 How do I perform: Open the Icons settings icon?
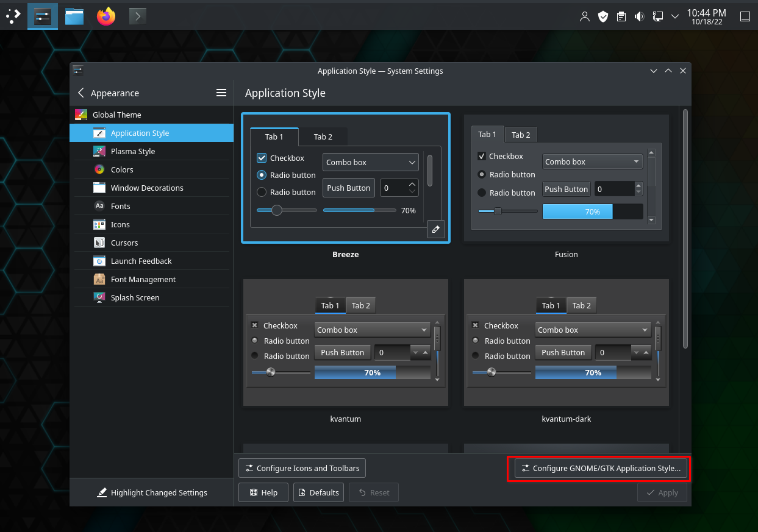(x=99, y=224)
